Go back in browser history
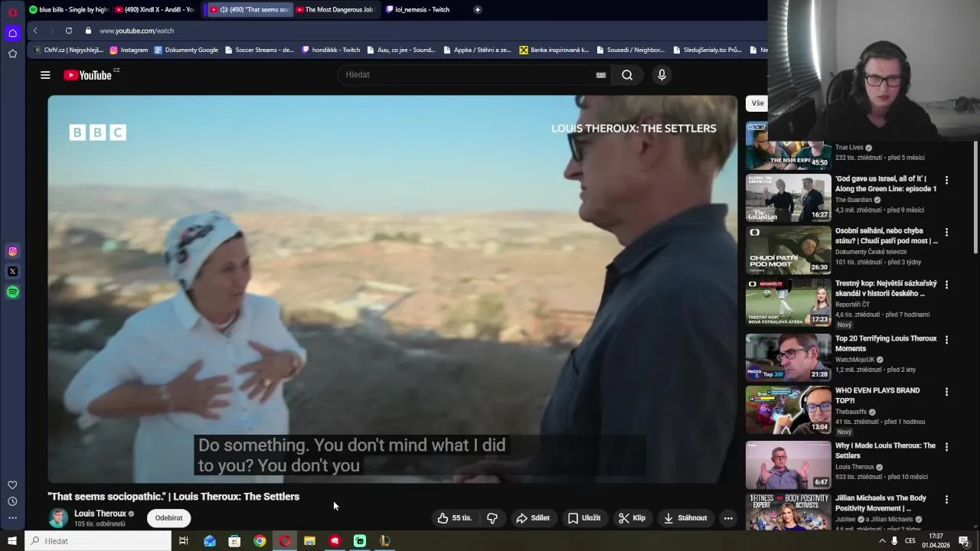The width and height of the screenshot is (980, 551). click(x=35, y=31)
